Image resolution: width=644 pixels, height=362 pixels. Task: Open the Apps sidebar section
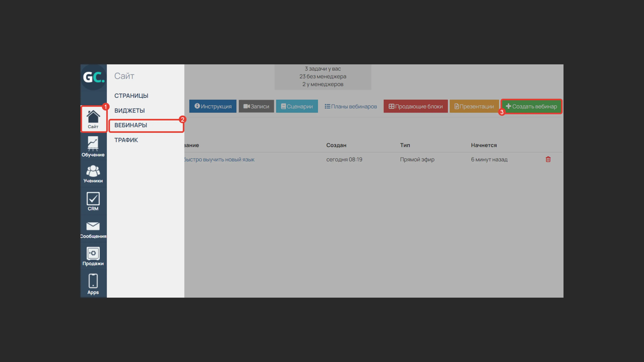click(93, 284)
